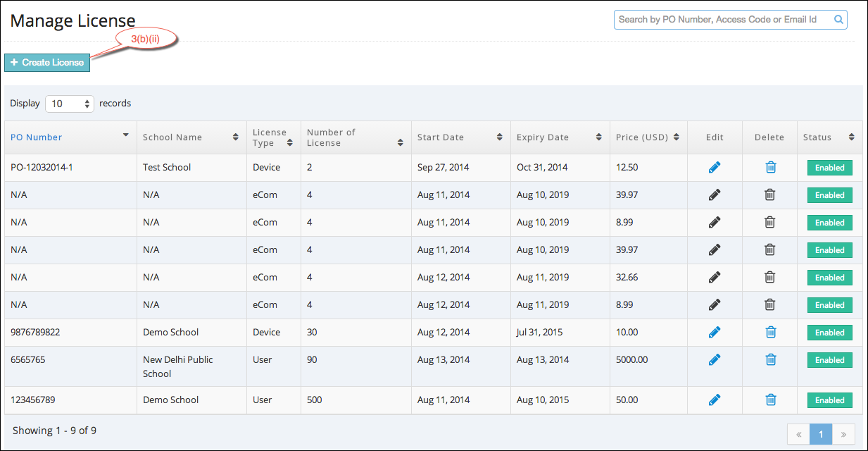Edit the New Delhi Public School license
868x451 pixels.
click(x=715, y=360)
